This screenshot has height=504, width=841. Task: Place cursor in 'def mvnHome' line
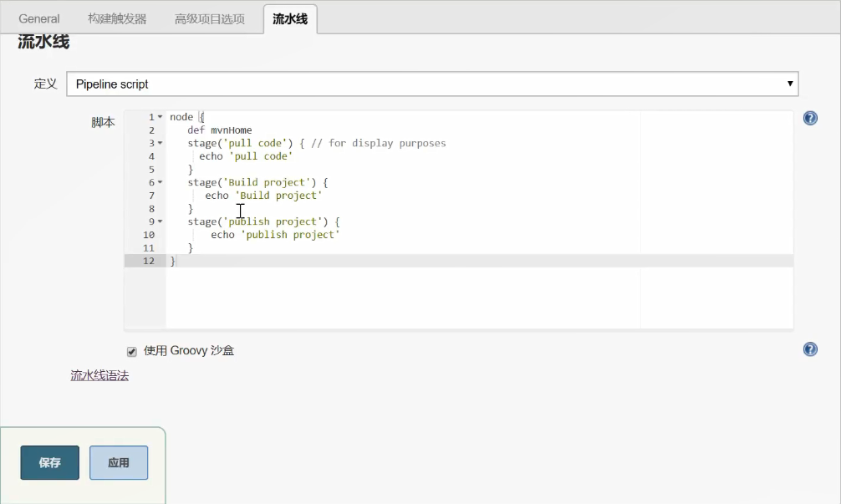[219, 130]
